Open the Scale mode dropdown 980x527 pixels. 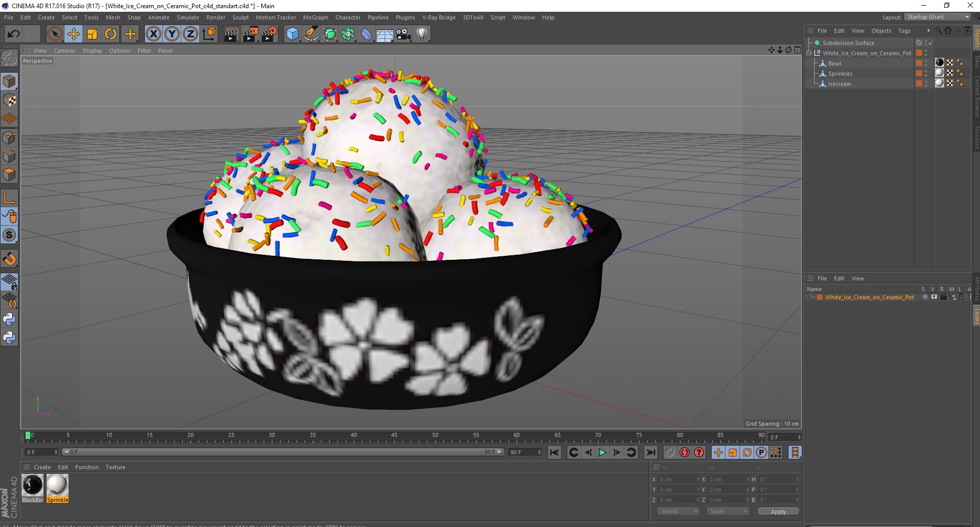tap(728, 511)
